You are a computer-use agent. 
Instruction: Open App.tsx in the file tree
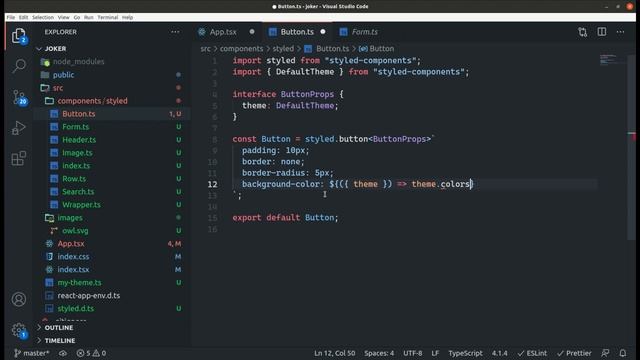coord(112,244)
